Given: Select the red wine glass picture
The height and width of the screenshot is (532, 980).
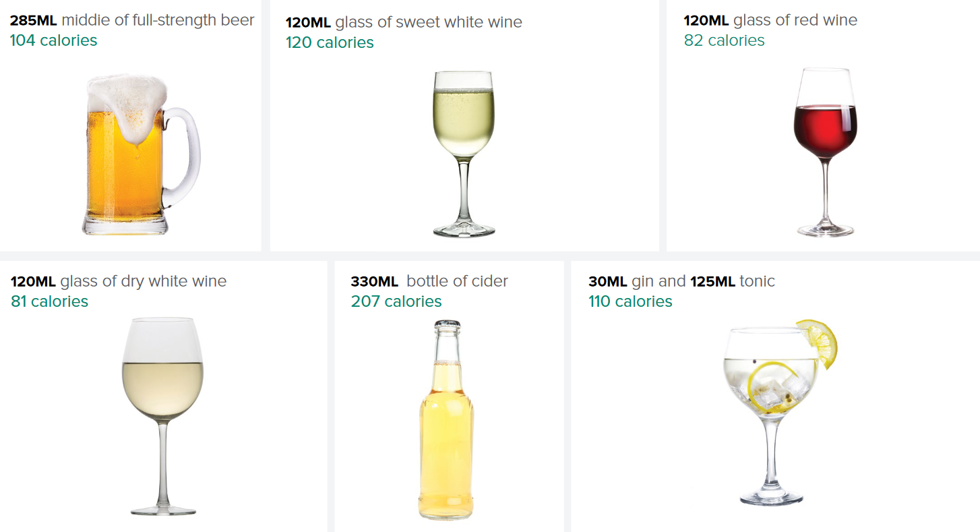Looking at the screenshot, I should click(825, 152).
